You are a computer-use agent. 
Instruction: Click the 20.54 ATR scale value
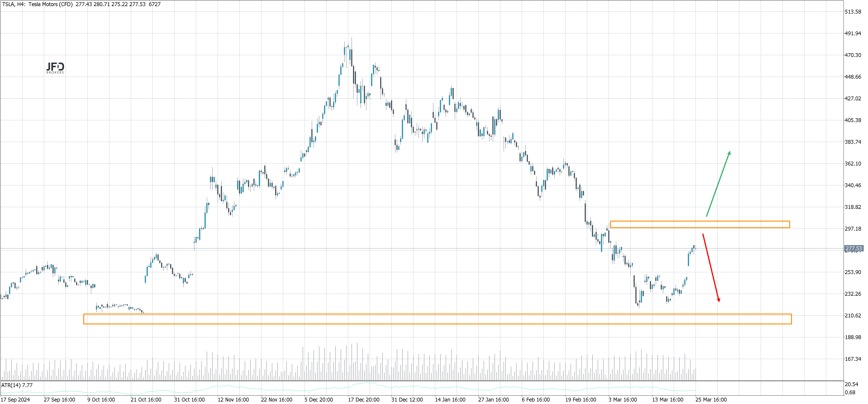pyautogui.click(x=851, y=384)
